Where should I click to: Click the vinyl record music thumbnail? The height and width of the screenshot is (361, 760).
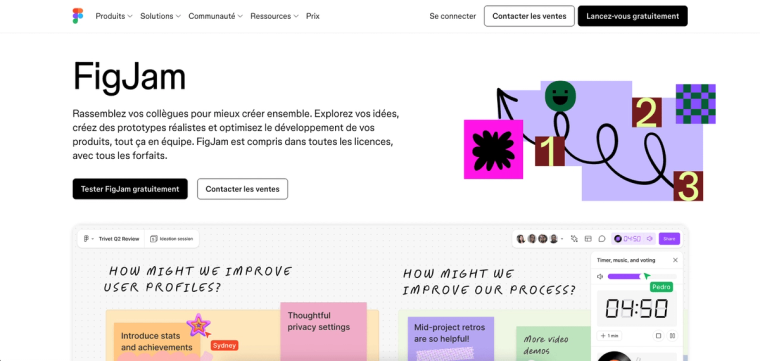point(615,357)
